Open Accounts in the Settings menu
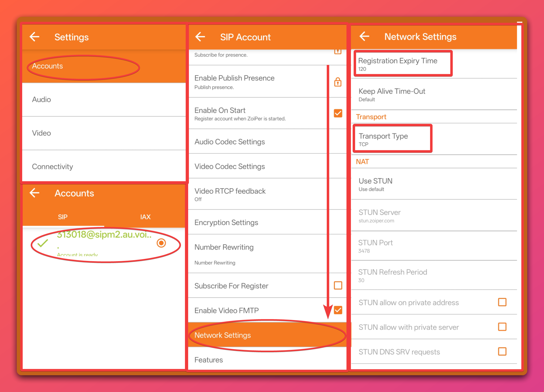 (104, 66)
